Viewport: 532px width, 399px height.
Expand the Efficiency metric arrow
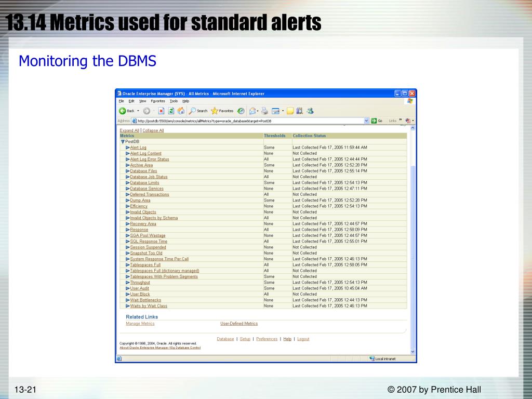point(128,206)
